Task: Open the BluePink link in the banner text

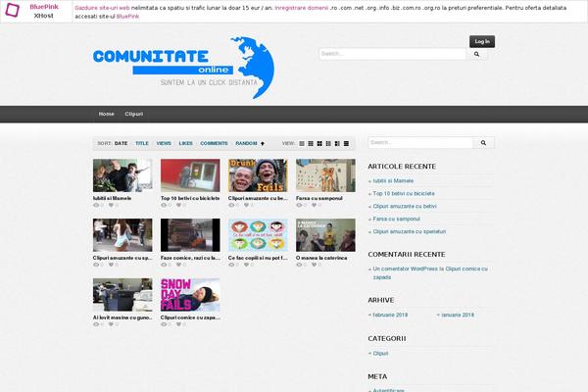Action: [x=127, y=16]
